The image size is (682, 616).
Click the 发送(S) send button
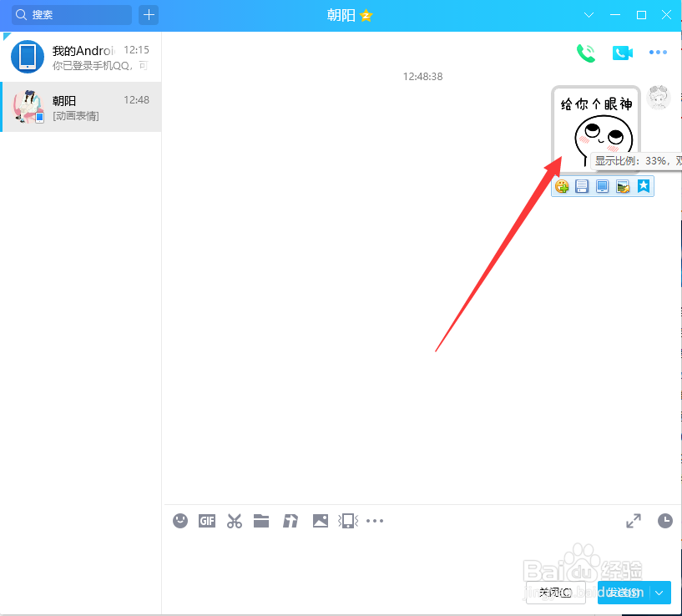coord(624,593)
